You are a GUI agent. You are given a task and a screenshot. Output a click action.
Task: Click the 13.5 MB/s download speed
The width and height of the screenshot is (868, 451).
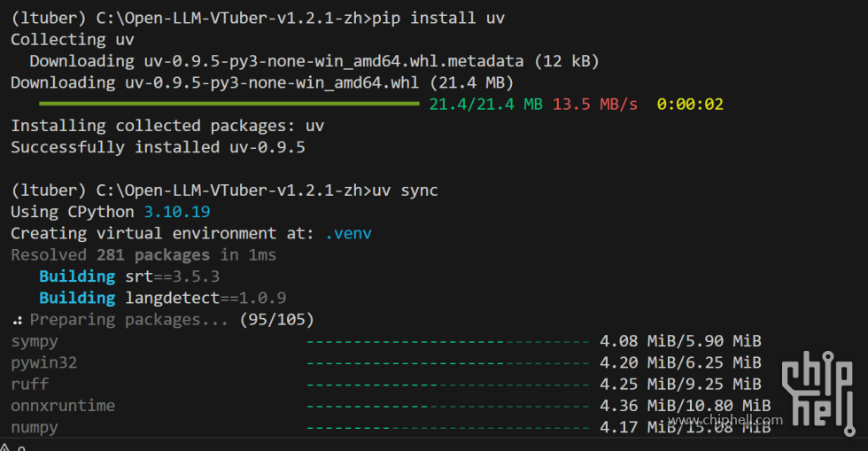(x=594, y=105)
